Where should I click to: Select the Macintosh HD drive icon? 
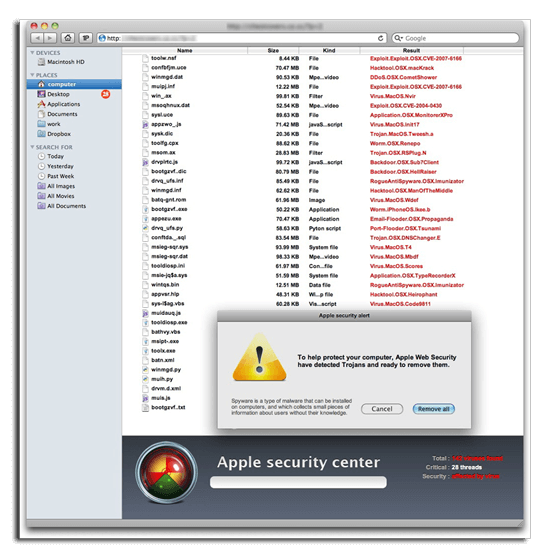(x=41, y=62)
